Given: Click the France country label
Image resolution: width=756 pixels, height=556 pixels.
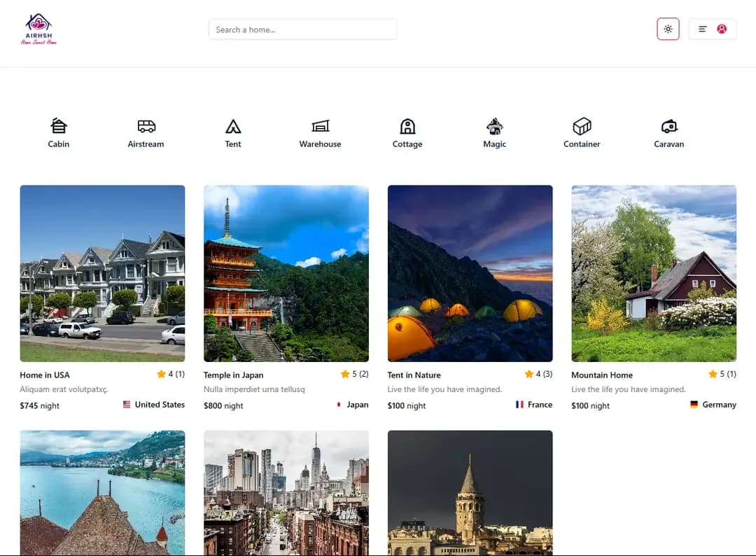Looking at the screenshot, I should coord(540,405).
